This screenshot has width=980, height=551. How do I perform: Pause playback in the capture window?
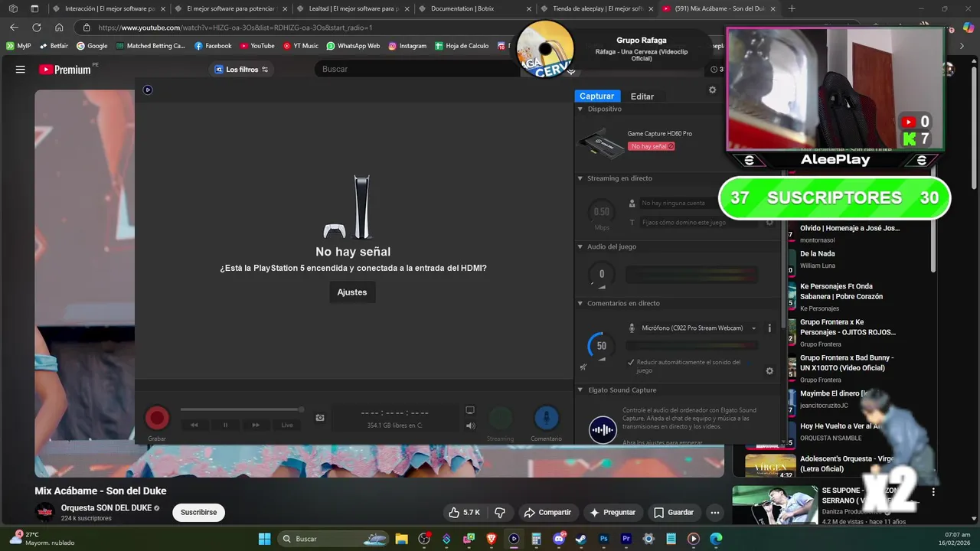click(225, 425)
